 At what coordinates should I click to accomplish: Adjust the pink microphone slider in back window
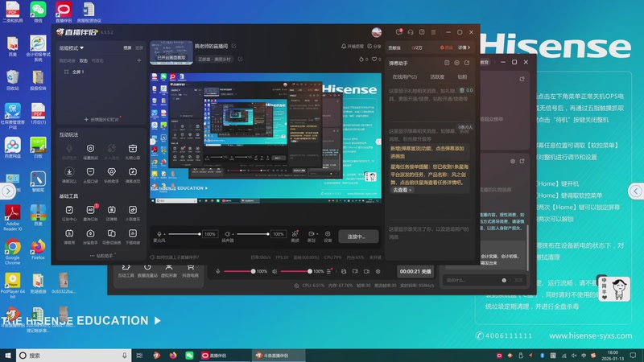point(239,271)
